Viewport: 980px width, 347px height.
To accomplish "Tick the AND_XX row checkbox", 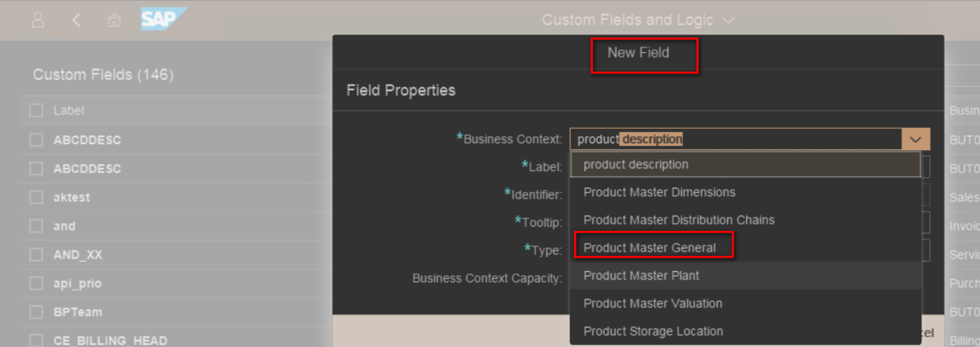I will (x=36, y=255).
